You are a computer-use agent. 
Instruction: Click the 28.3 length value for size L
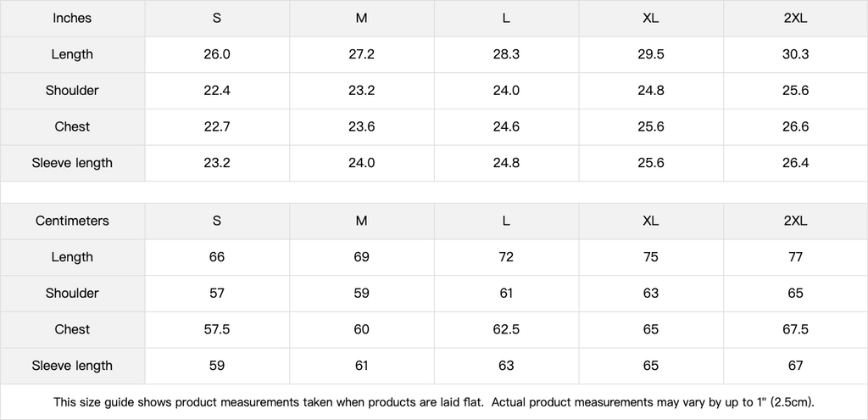click(x=506, y=54)
